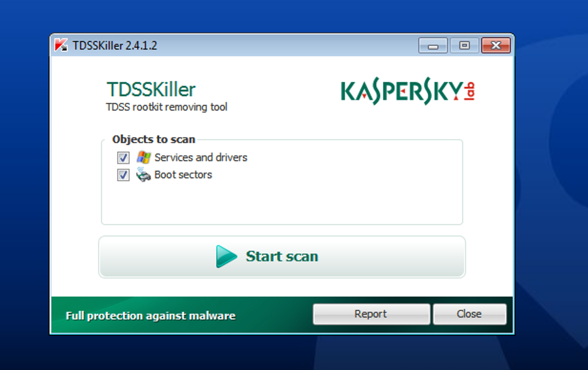The image size is (588, 370).
Task: Click the Windows flag Services and drivers icon
Action: click(x=144, y=157)
